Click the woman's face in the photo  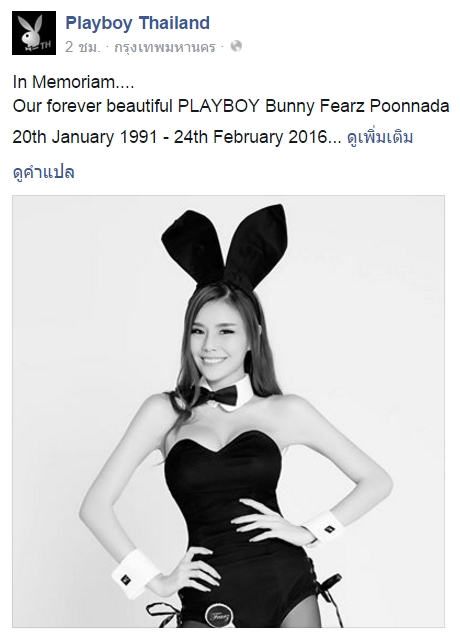(x=218, y=338)
